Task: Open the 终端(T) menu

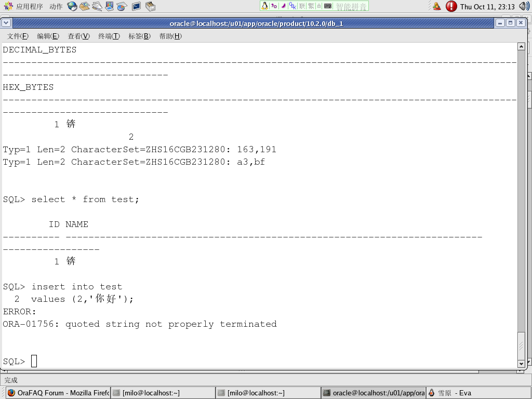Action: click(x=109, y=36)
